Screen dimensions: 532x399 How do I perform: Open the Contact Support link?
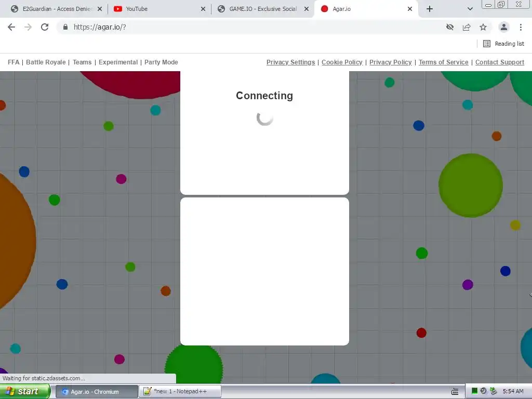coord(500,62)
